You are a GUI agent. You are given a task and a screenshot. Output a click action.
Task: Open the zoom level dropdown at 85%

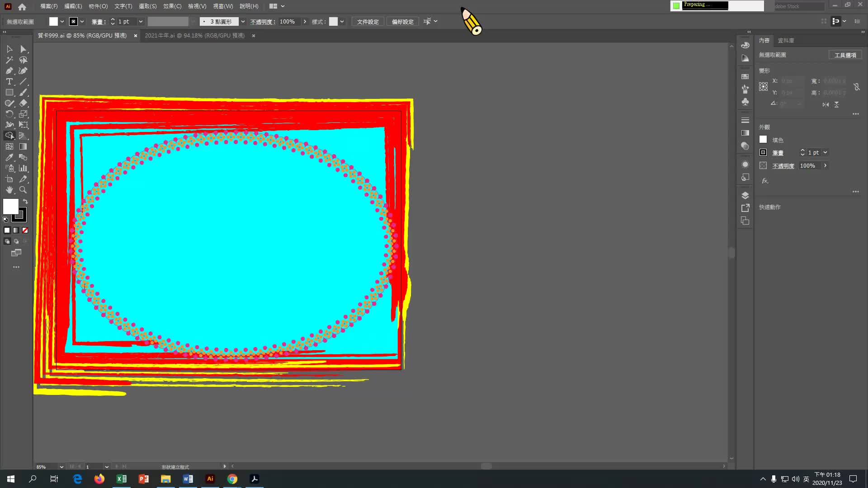[x=61, y=467]
